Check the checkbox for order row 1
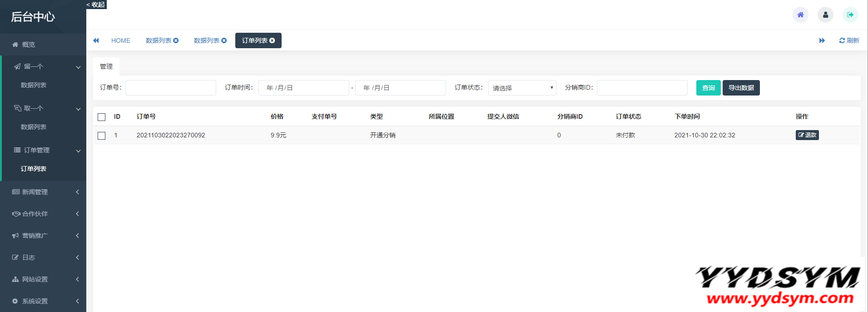The width and height of the screenshot is (868, 312). point(102,136)
